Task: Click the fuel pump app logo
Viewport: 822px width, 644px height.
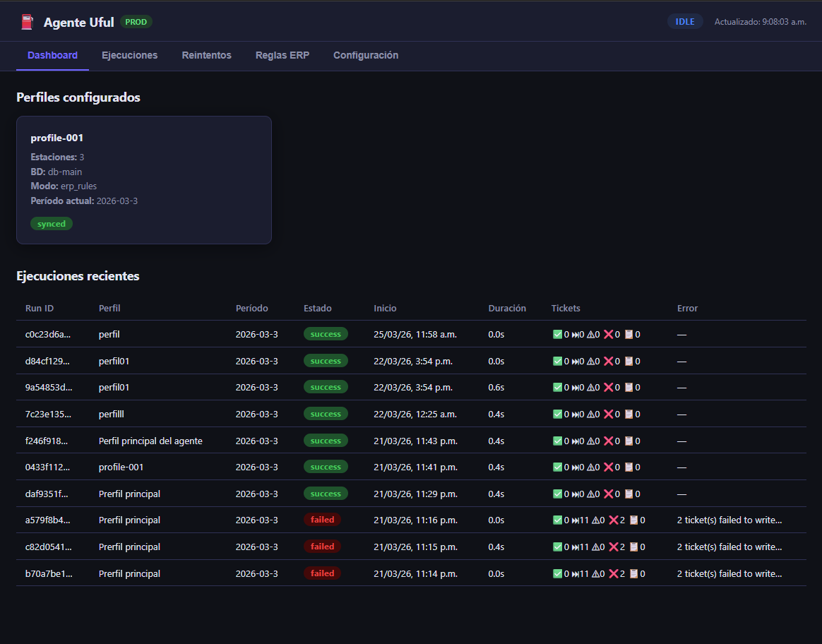Action: tap(26, 21)
